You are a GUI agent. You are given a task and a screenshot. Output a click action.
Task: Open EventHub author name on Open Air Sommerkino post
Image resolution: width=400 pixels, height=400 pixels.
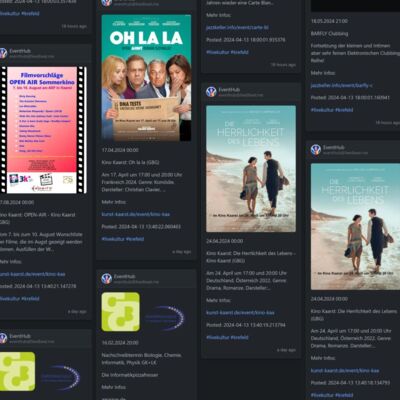[x=20, y=51]
